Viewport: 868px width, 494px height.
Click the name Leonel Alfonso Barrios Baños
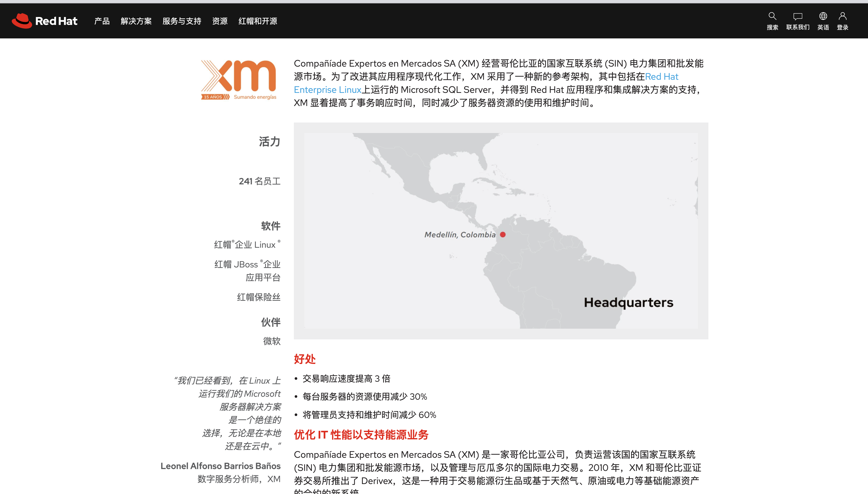(221, 466)
